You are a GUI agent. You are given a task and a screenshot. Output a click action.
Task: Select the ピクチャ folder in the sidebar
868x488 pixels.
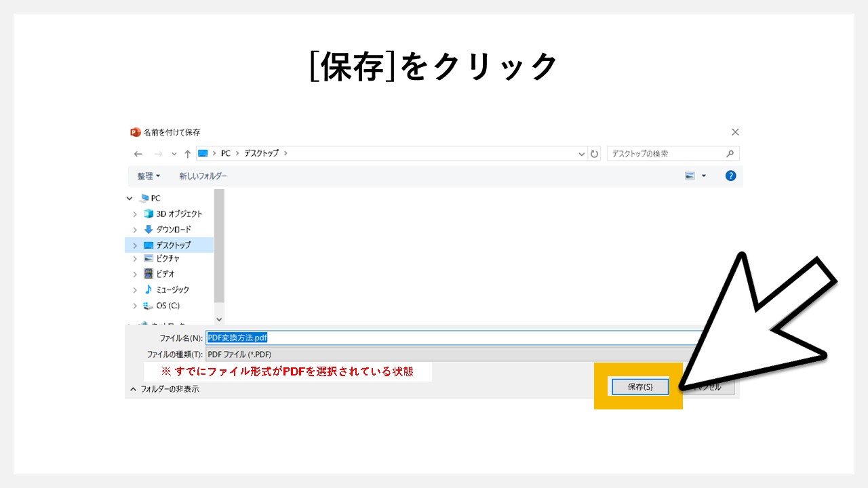click(169, 258)
